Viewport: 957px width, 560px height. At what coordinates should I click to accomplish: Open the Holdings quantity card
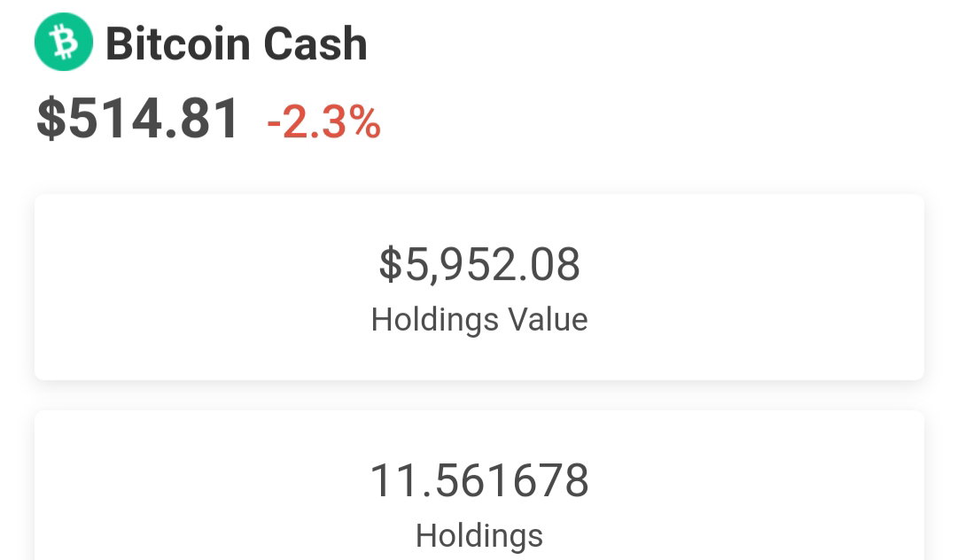click(x=479, y=486)
